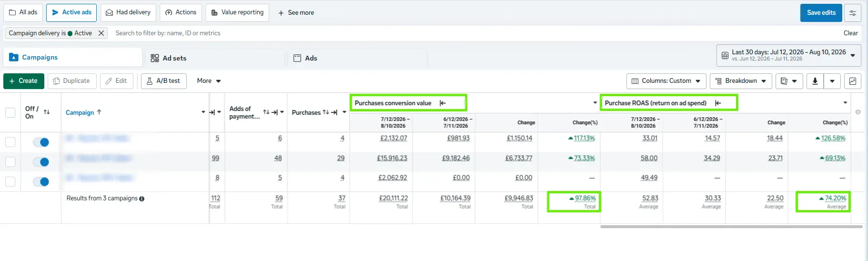Viewport: 868px width, 261px height.
Task: Open the Purchases column dropdown arrow
Action: 344,112
